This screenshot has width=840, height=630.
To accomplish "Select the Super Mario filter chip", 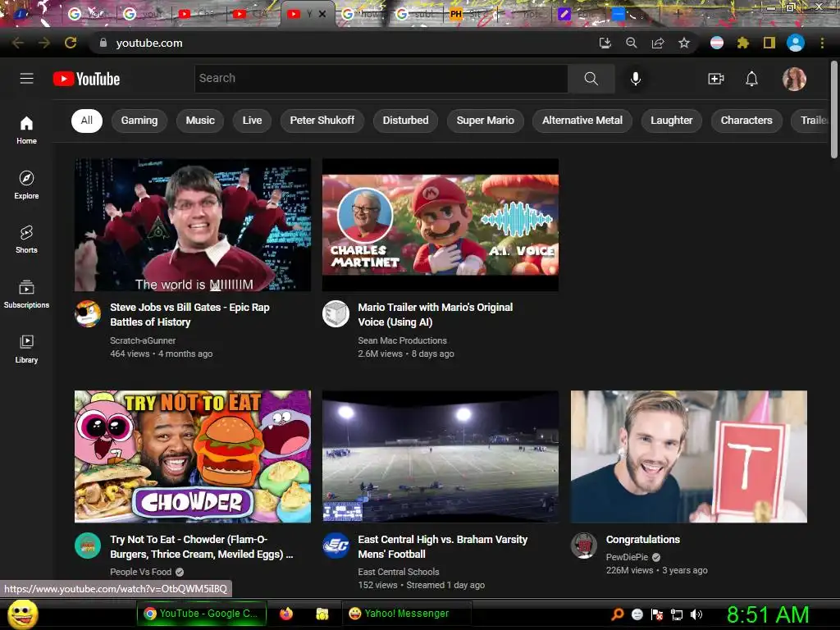I will [x=486, y=121].
